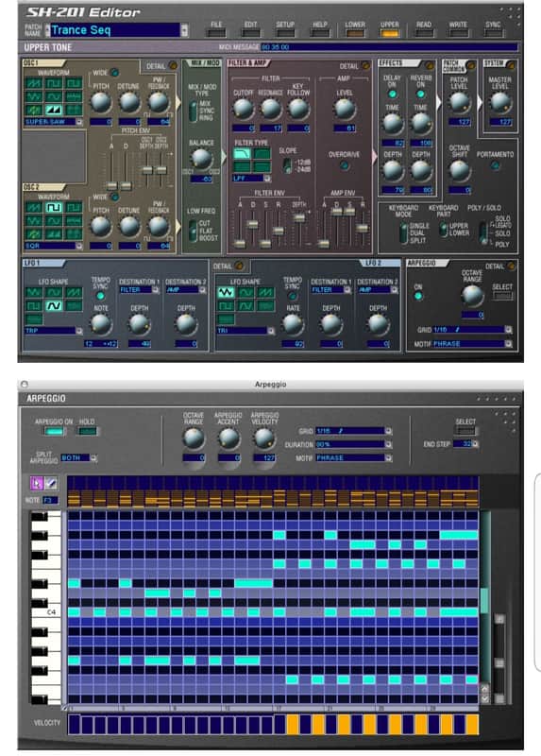The width and height of the screenshot is (541, 756).
Task: Select the trapezoid LFO shape in LFO1
Action: tap(53, 305)
